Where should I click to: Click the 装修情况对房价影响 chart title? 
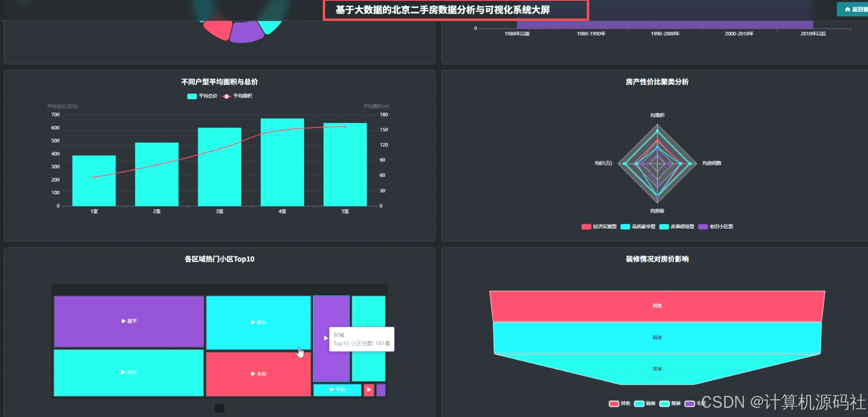click(x=657, y=259)
